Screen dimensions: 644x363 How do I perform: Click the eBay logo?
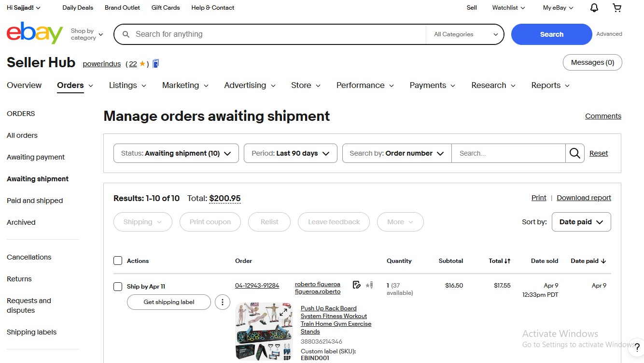[x=35, y=33]
